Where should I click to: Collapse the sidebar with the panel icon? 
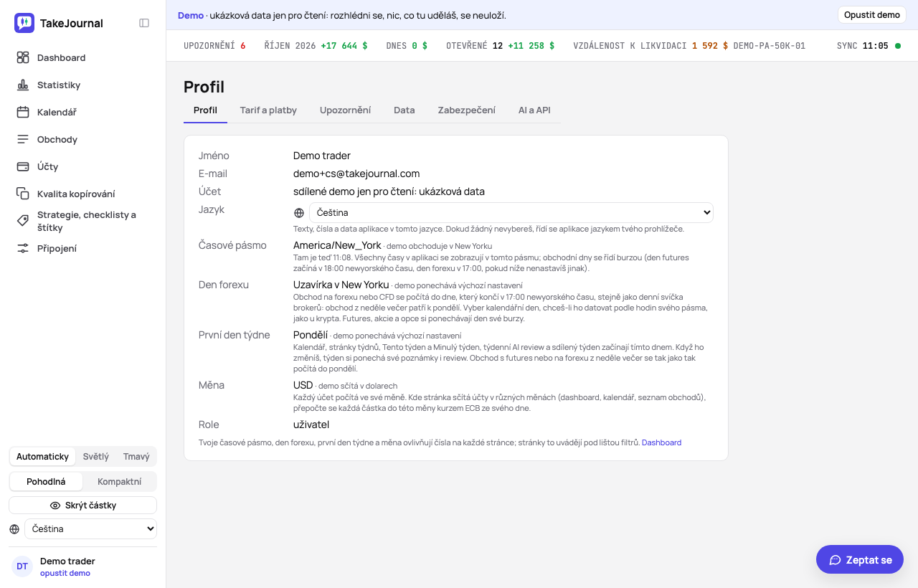[x=144, y=23]
